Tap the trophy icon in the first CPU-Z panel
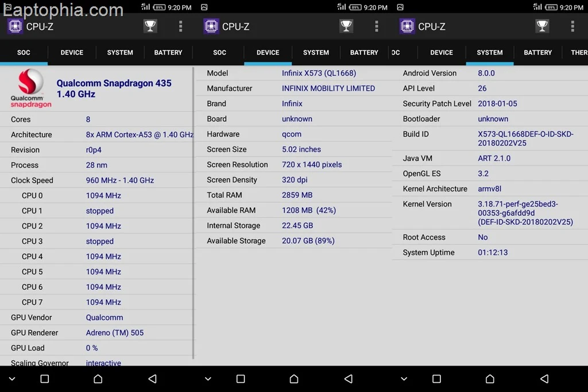588x392 pixels. pyautogui.click(x=150, y=26)
